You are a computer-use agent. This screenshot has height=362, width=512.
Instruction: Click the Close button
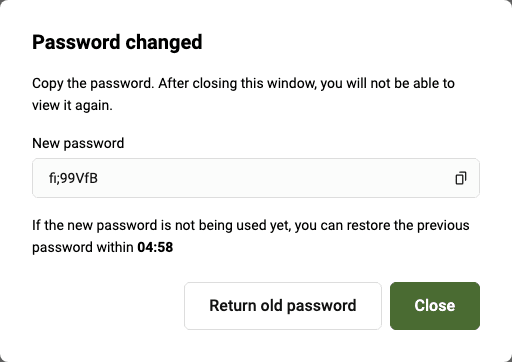tap(435, 306)
